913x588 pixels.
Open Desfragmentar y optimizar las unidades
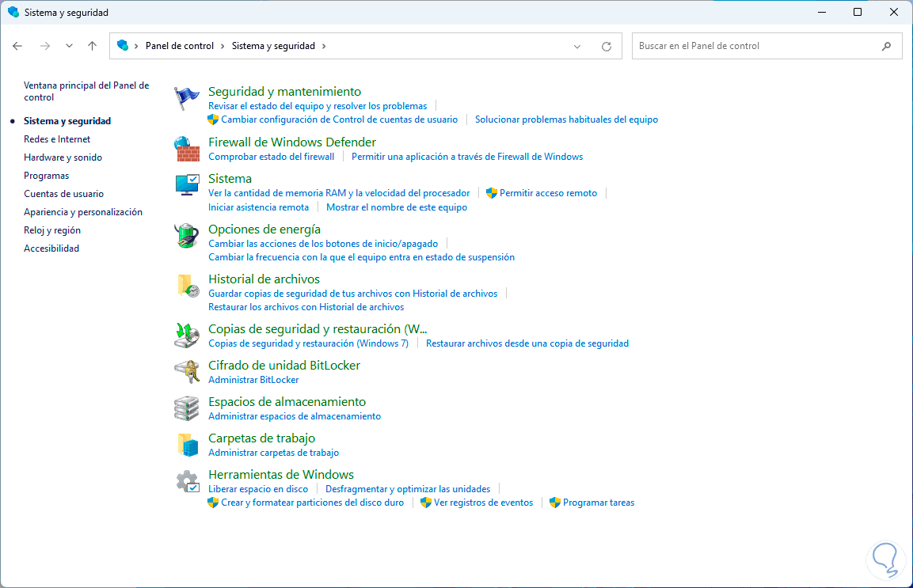(408, 489)
